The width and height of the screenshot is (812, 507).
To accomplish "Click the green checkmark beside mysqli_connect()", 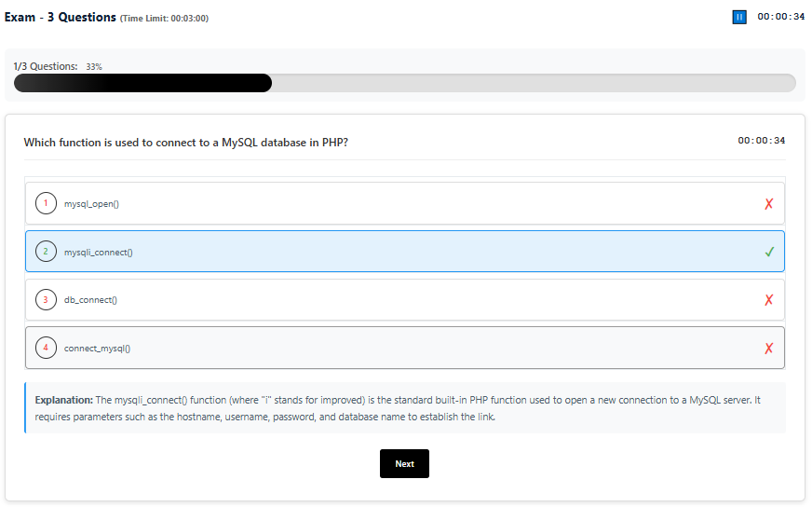I will pyautogui.click(x=769, y=252).
